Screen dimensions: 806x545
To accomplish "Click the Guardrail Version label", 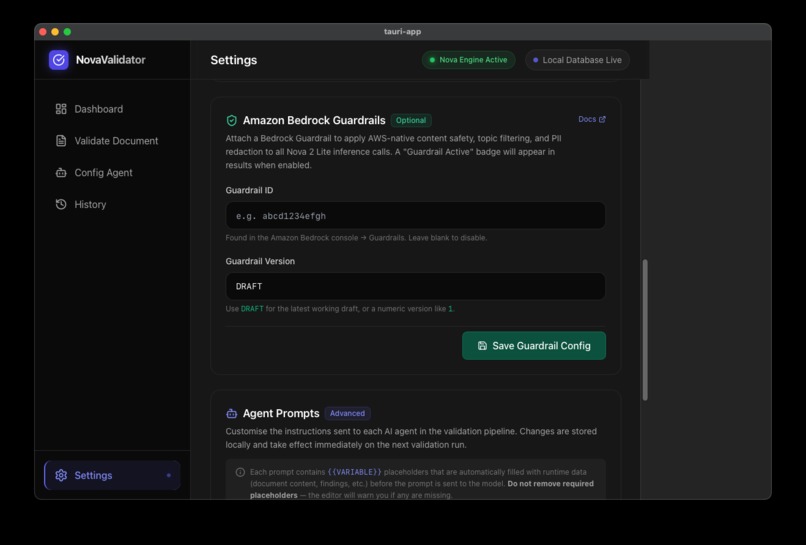I will tap(260, 261).
